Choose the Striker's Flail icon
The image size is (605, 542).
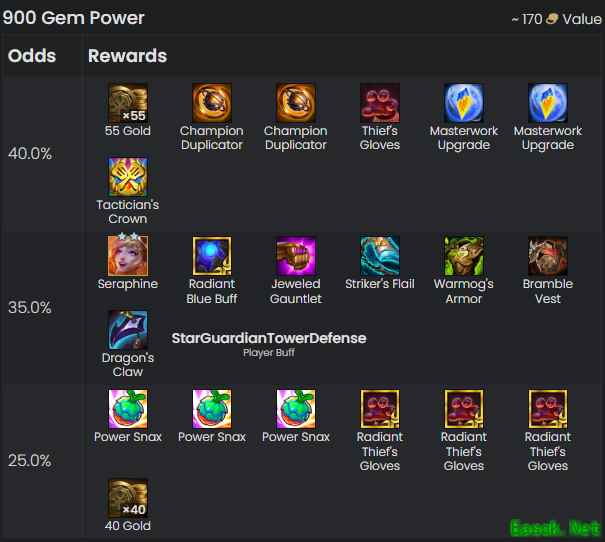tap(380, 256)
